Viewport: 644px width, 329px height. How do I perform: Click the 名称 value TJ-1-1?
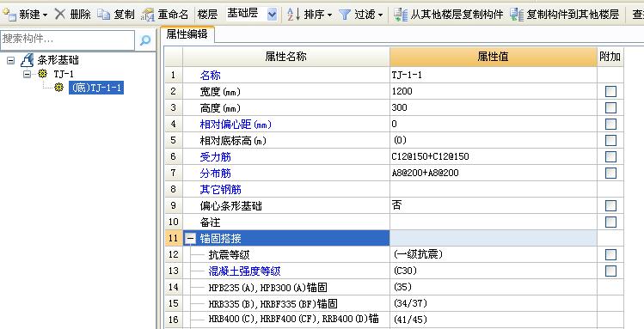[407, 75]
